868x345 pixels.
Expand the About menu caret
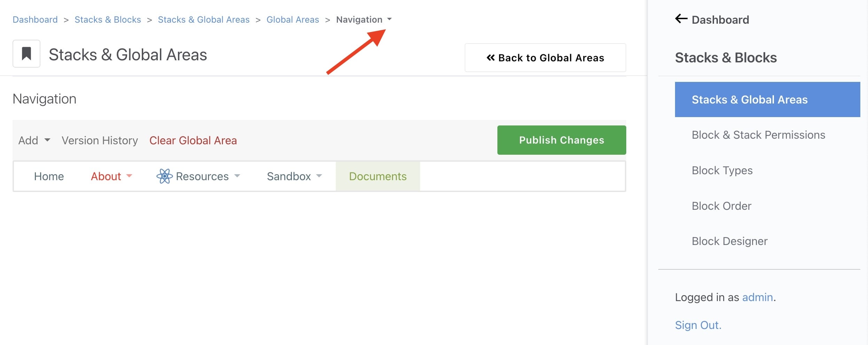pyautogui.click(x=129, y=176)
